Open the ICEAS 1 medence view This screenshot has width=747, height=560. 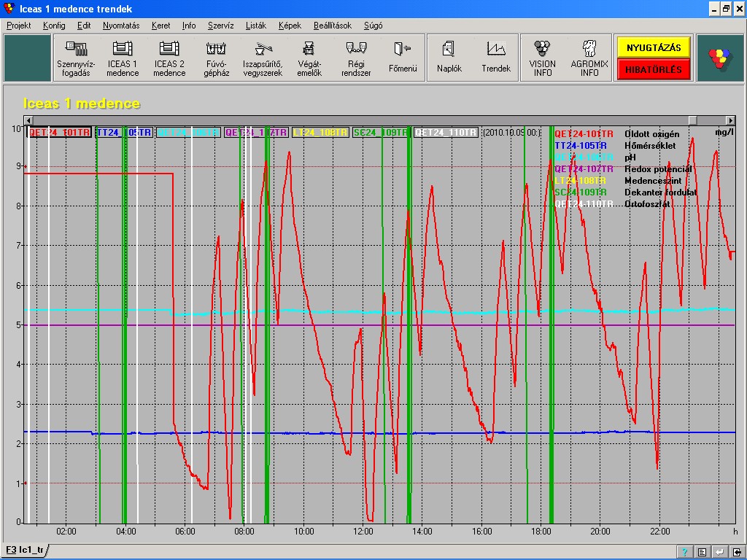pyautogui.click(x=123, y=58)
